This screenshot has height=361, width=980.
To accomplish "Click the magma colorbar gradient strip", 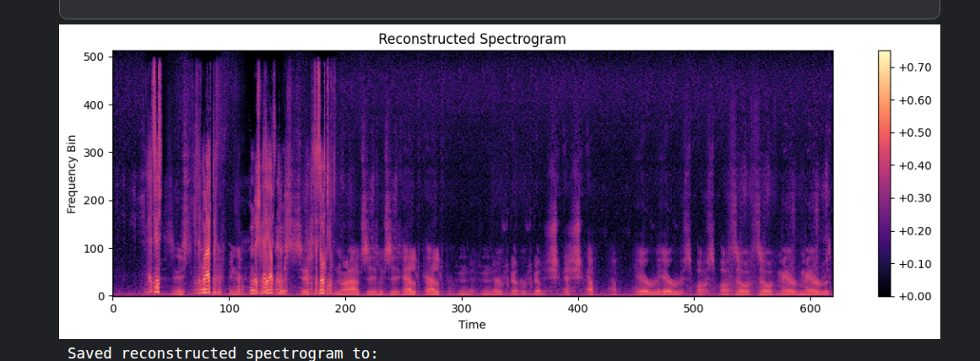I will pyautogui.click(x=884, y=173).
